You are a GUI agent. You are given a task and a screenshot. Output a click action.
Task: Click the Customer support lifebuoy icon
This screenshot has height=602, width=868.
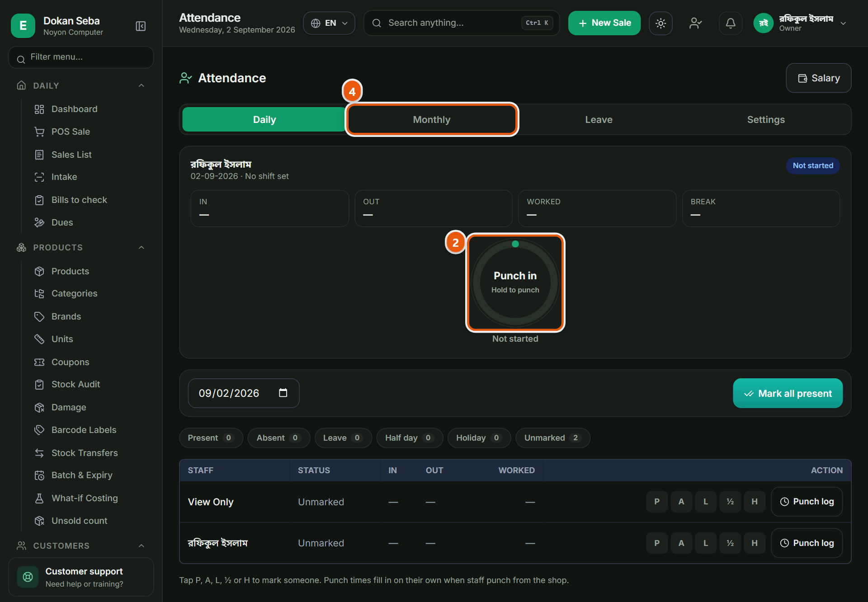pos(28,577)
